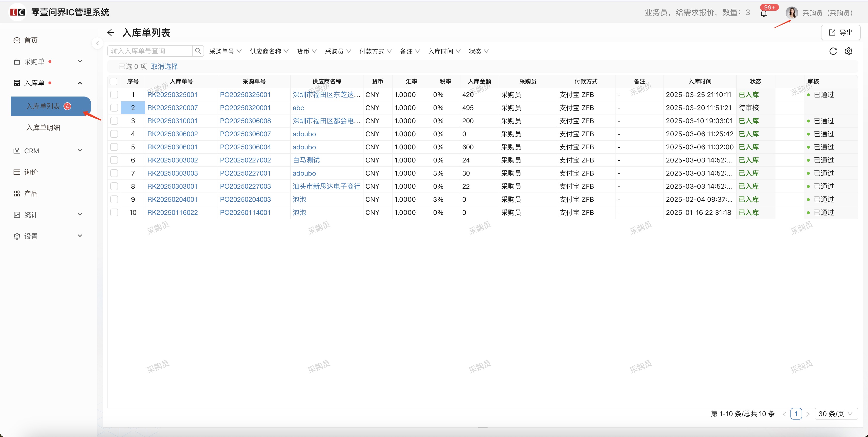Open the 供应商名称 filter dropdown

[x=269, y=51]
